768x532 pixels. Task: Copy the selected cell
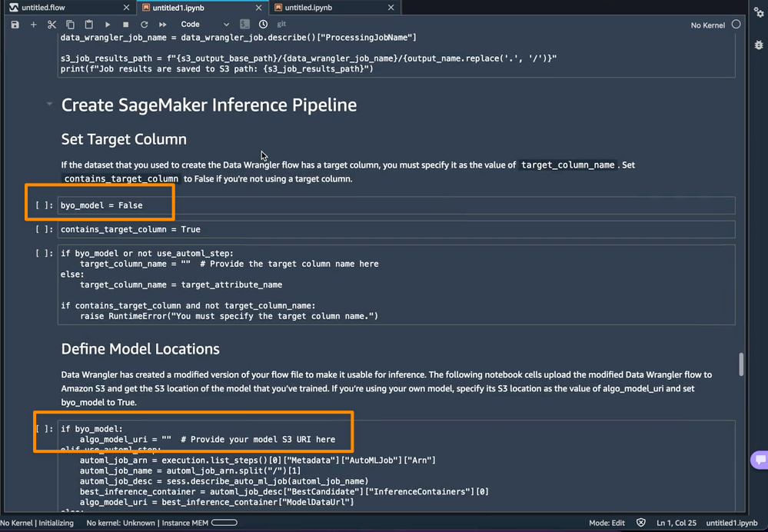coord(70,25)
